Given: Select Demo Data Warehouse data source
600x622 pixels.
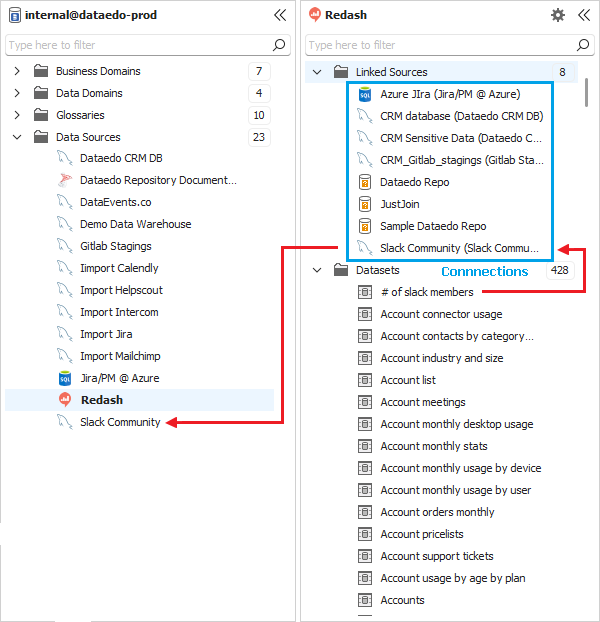Looking at the screenshot, I should [135, 224].
